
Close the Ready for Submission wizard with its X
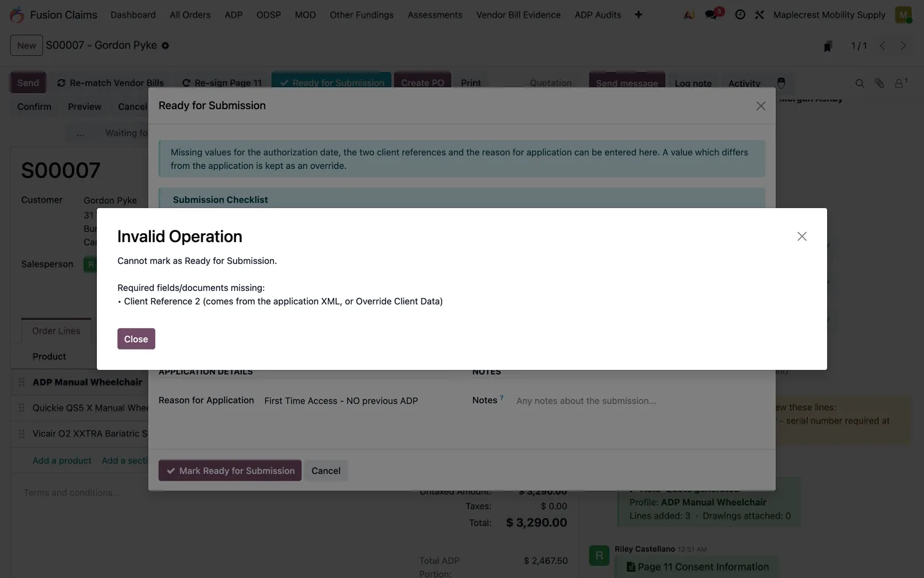coord(760,106)
